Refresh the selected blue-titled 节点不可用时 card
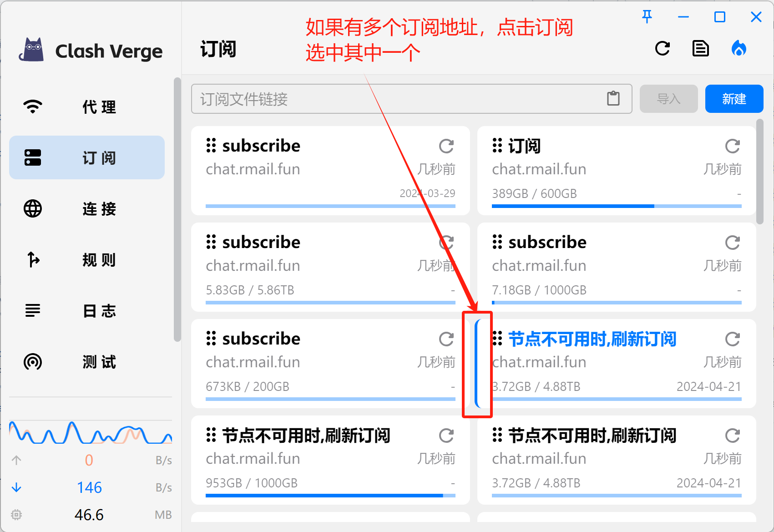This screenshot has height=532, width=774. point(733,339)
